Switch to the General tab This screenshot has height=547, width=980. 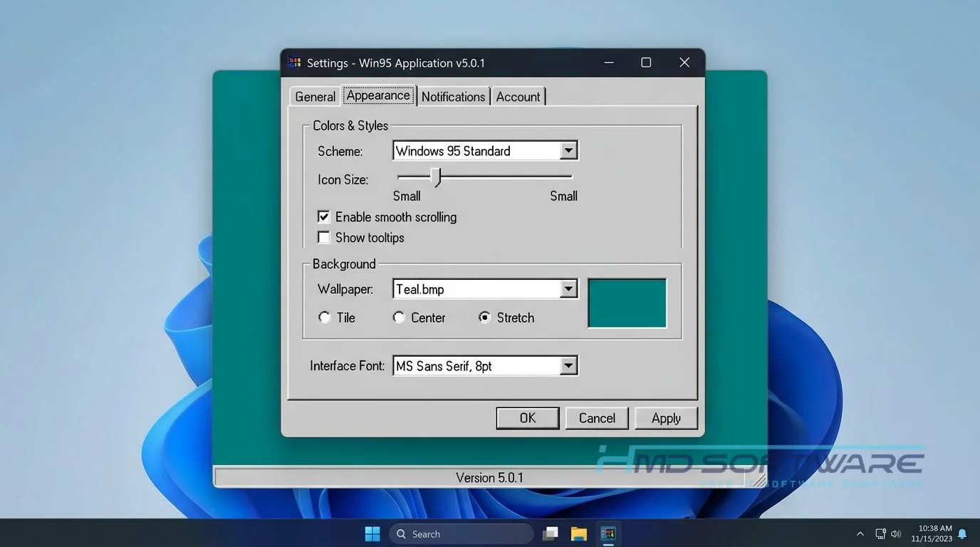coord(315,96)
